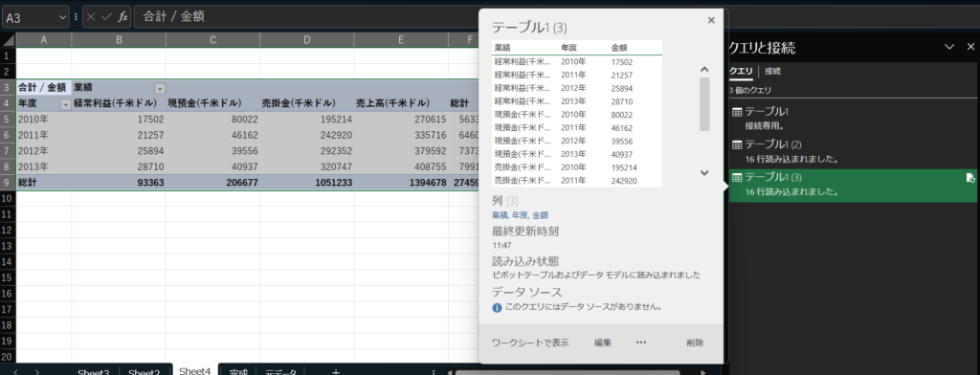Select the テーブル1 (2) query
980x375 pixels.
pos(853,151)
